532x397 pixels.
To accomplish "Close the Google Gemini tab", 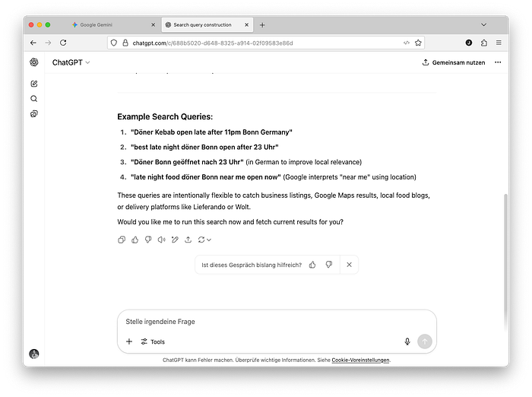I will [x=153, y=25].
